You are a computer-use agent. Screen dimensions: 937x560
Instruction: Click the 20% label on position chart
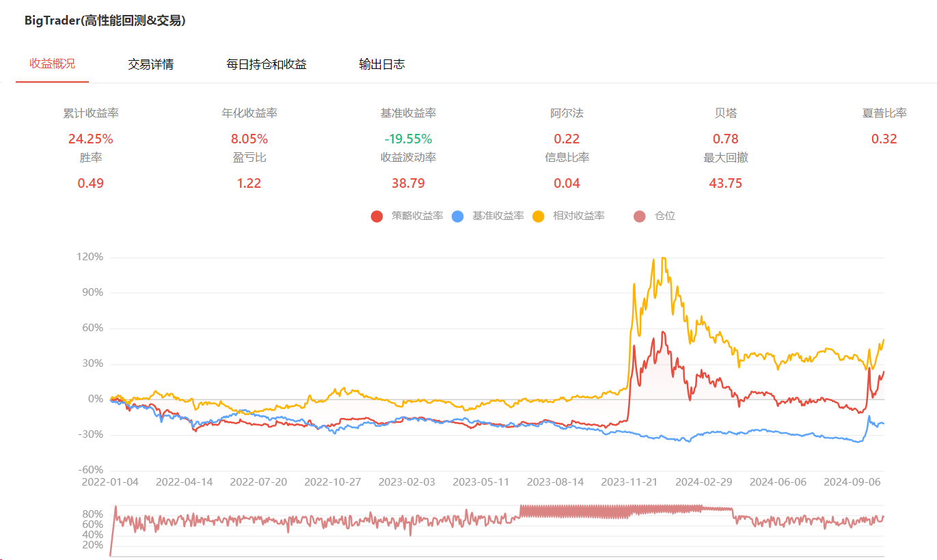(x=93, y=545)
